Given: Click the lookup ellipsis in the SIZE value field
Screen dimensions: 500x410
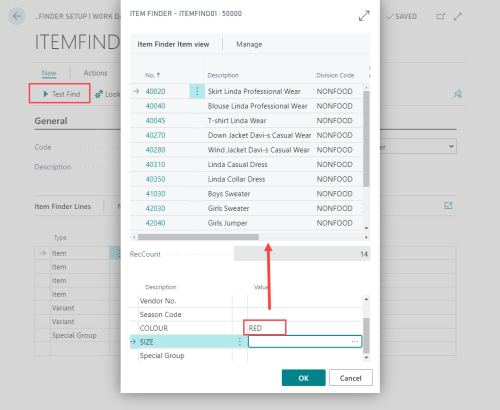Looking at the screenshot, I should [355, 342].
